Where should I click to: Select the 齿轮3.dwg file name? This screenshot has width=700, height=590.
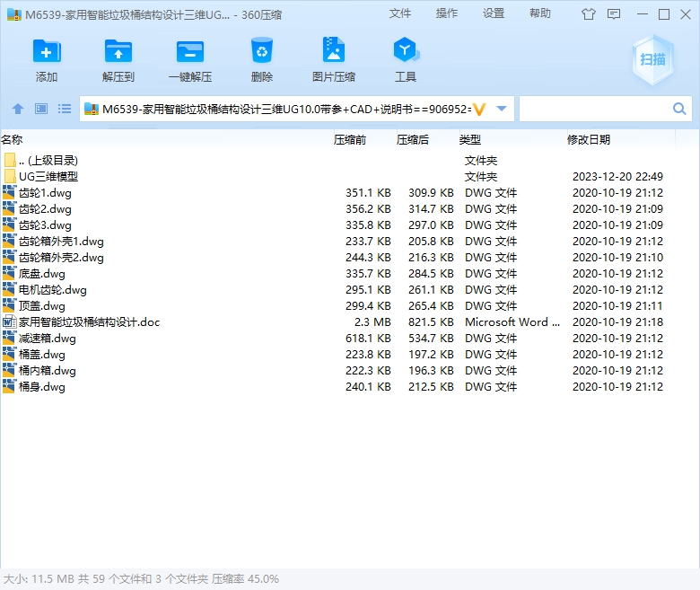[x=45, y=225]
